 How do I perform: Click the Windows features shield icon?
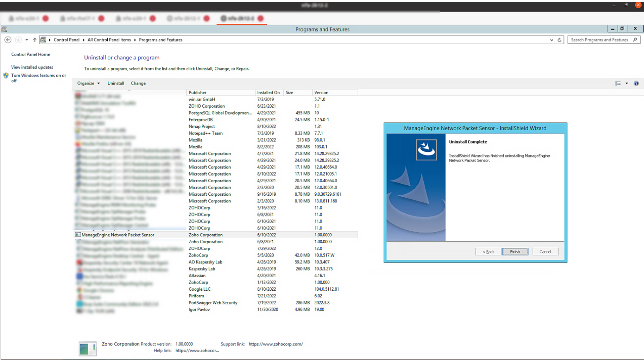pos(6,76)
